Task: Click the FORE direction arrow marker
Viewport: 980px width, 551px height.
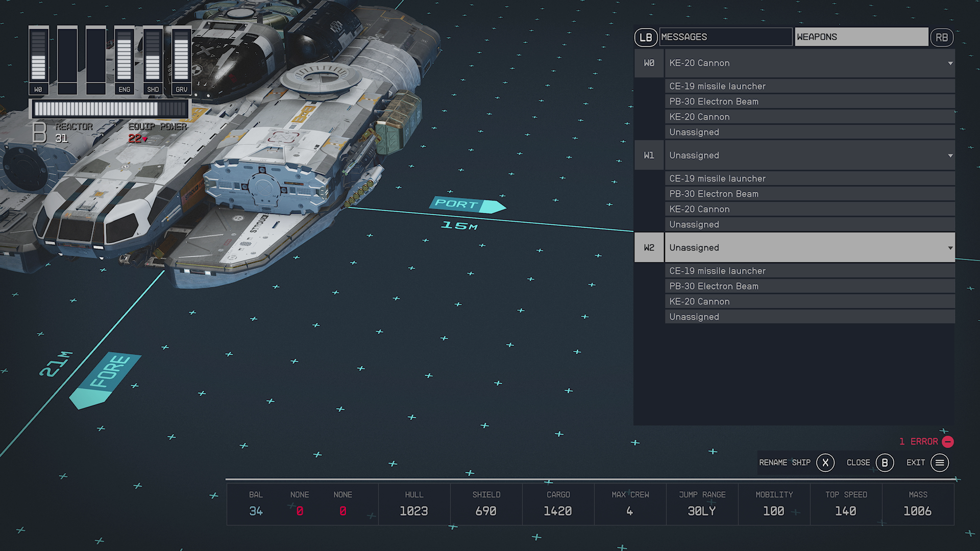Action: point(105,379)
